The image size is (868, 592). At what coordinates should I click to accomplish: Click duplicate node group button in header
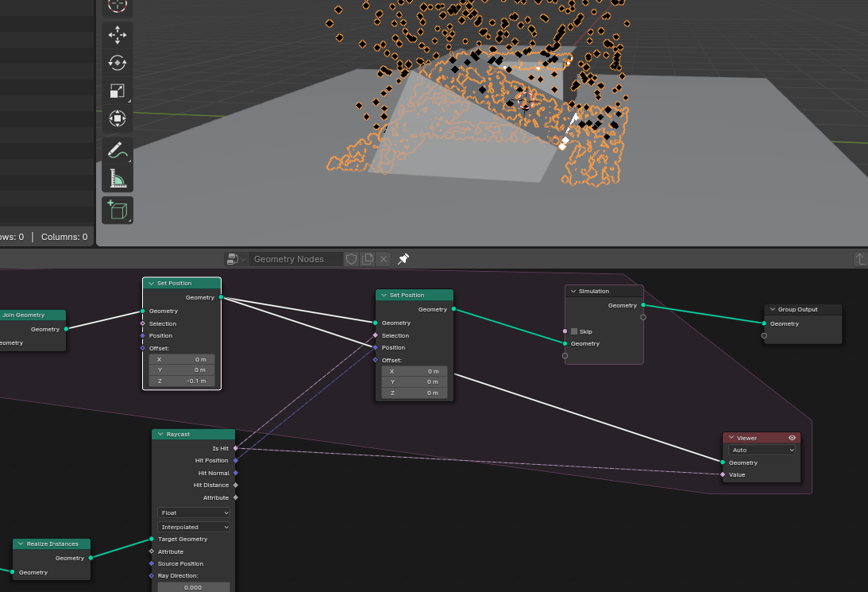point(368,259)
